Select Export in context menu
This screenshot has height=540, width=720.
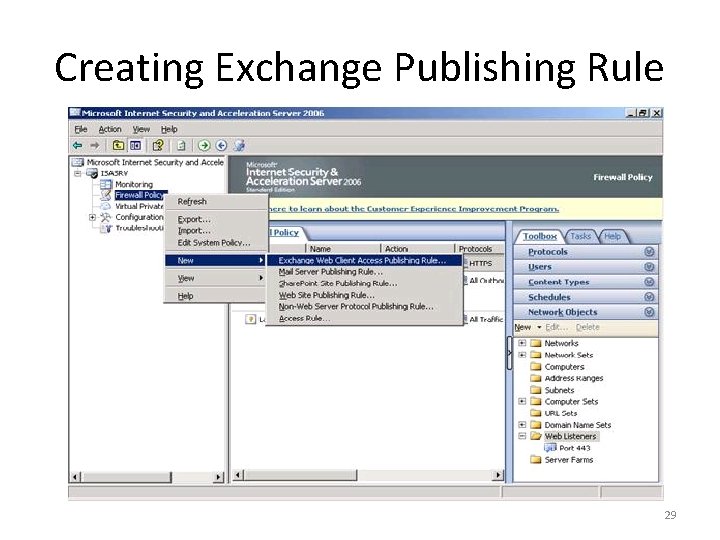tap(216, 219)
